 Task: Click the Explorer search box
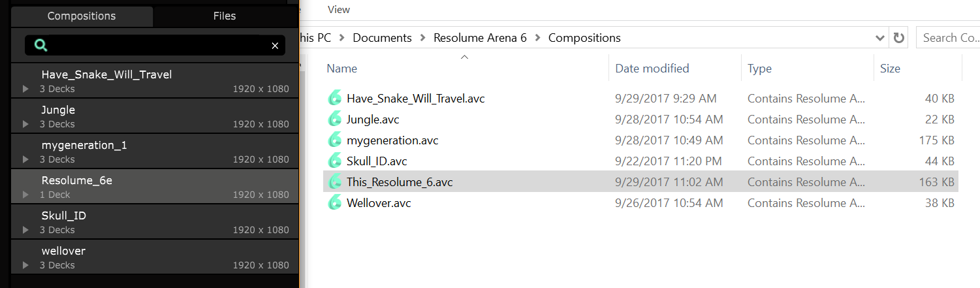[x=948, y=38]
